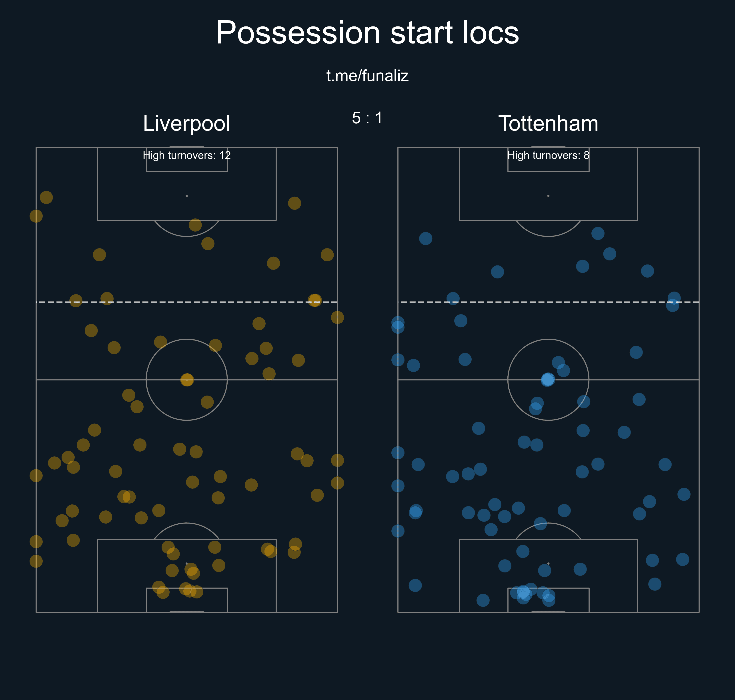Image resolution: width=735 pixels, height=700 pixels.
Task: Select the Tottenham team heading
Action: [548, 123]
